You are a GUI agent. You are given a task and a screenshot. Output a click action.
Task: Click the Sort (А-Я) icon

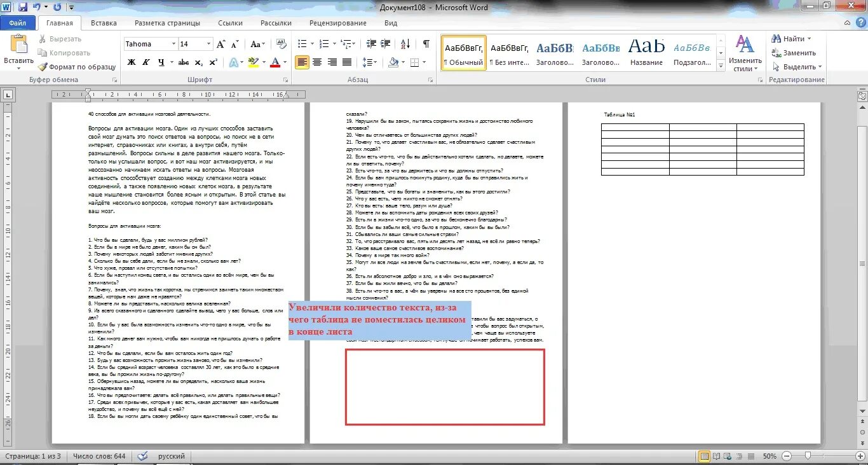[405, 44]
